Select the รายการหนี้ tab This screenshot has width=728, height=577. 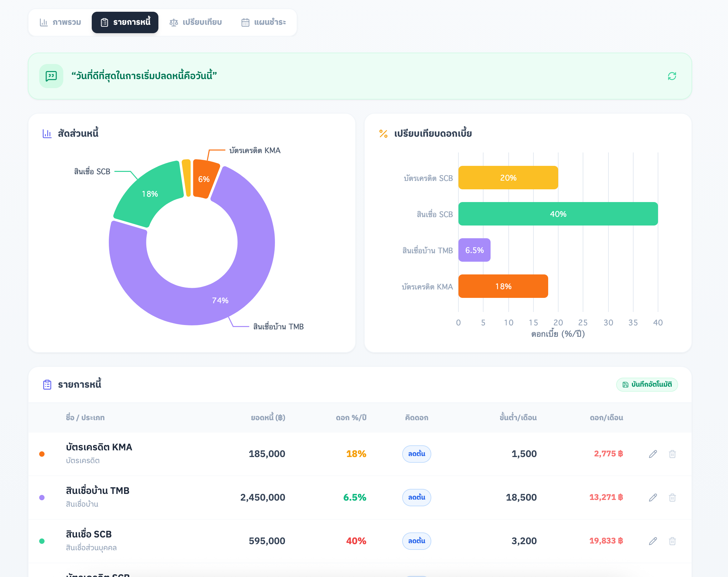125,22
